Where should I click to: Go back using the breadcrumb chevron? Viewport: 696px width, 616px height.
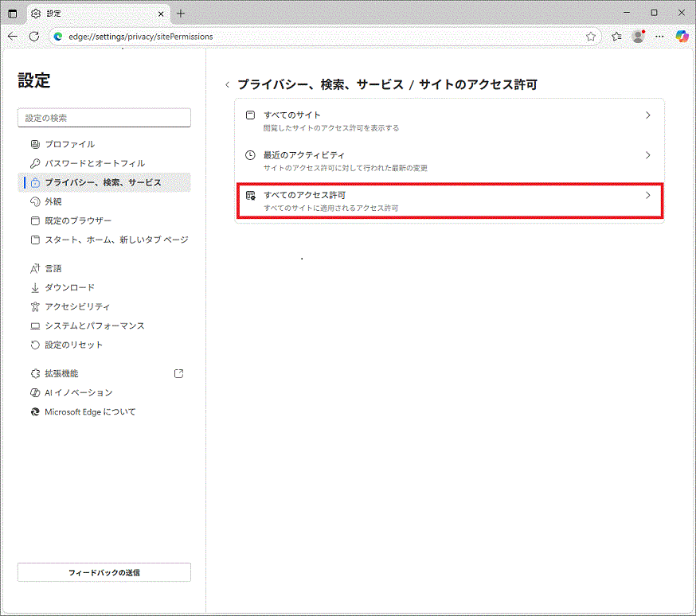tap(227, 85)
